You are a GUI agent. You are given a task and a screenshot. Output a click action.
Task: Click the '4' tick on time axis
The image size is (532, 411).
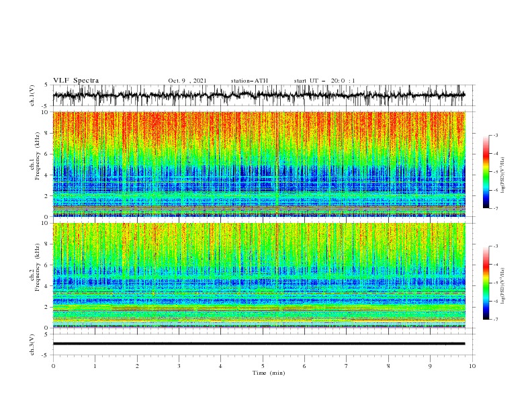coord(220,366)
